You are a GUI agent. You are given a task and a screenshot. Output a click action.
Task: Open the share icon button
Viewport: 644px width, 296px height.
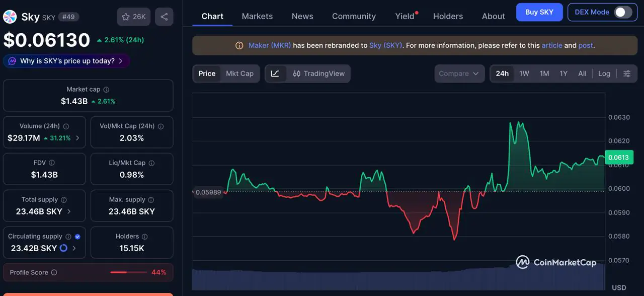pos(164,17)
